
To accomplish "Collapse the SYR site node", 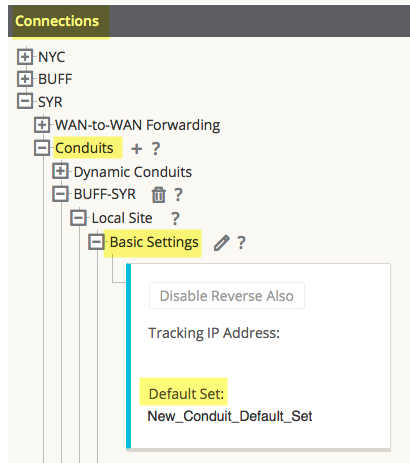I will (25, 101).
